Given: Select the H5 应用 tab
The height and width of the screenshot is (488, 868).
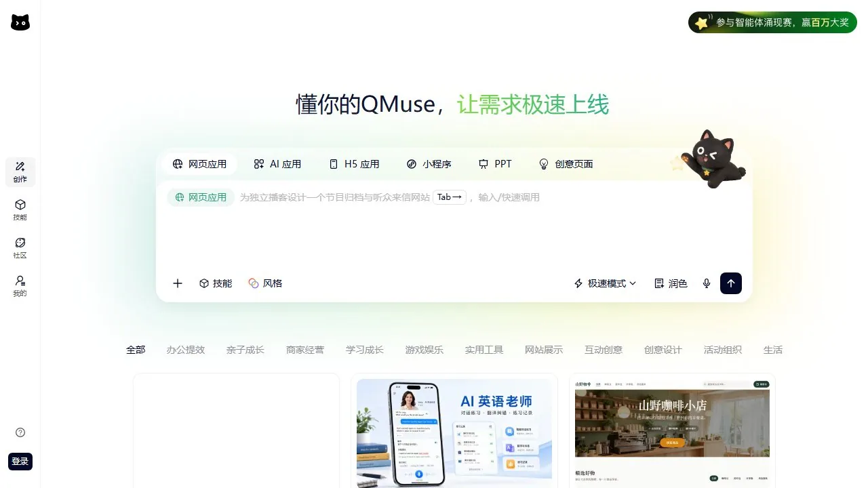Looking at the screenshot, I should click(354, 164).
